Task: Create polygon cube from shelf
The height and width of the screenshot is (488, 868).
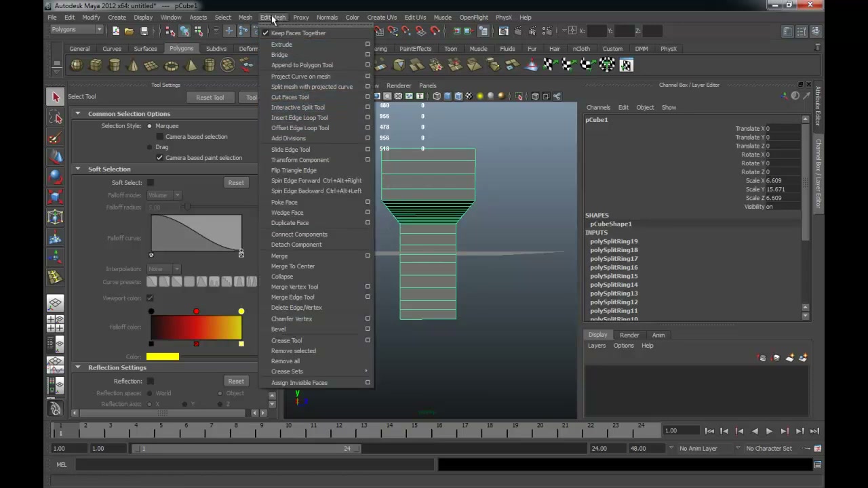Action: tap(96, 65)
